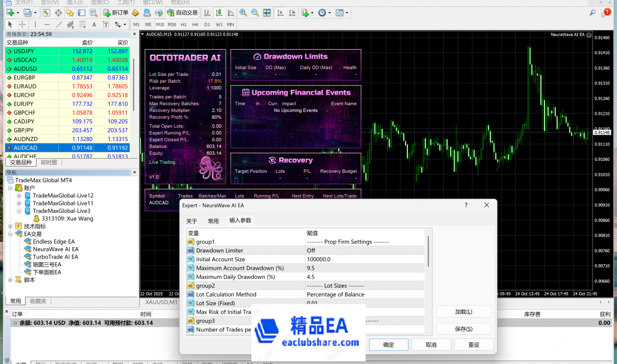Expand the TradeMaxGlobal-Live12 account node
The image size is (617, 364).
(x=19, y=196)
